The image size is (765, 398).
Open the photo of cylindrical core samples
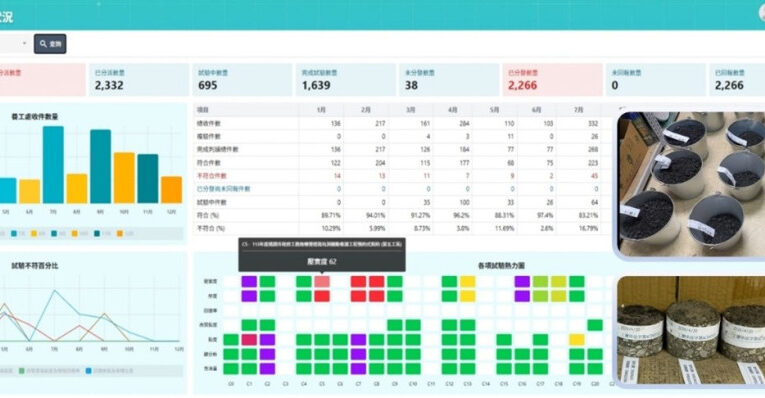691,331
